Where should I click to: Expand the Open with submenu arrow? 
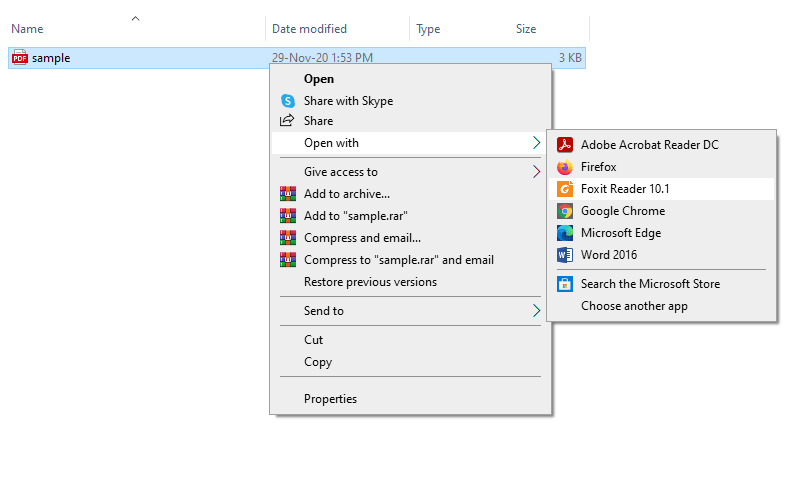536,143
